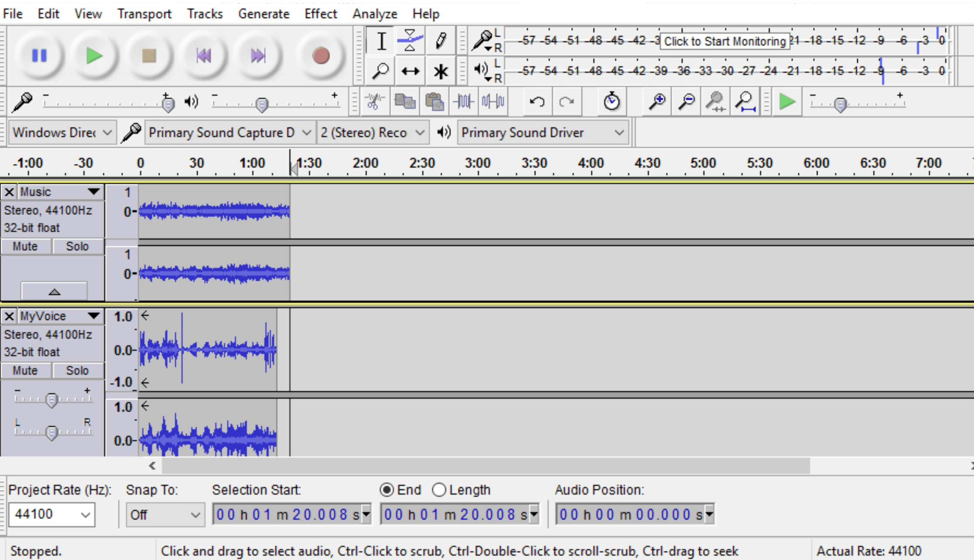Open the Edit menu
The image size is (974, 560).
click(x=48, y=14)
